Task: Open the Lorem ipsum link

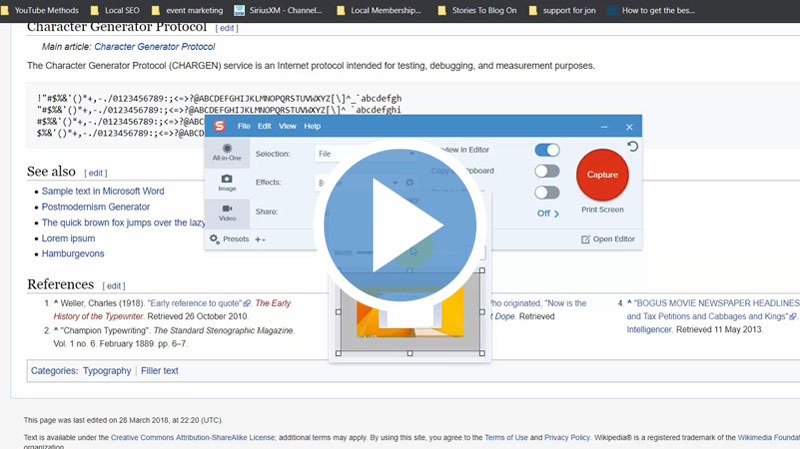Action: tap(68, 239)
